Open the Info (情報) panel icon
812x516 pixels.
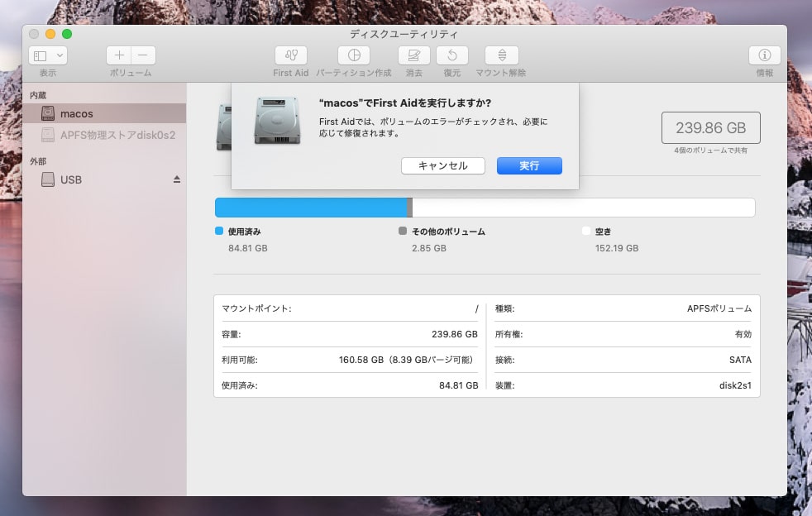tap(764, 55)
